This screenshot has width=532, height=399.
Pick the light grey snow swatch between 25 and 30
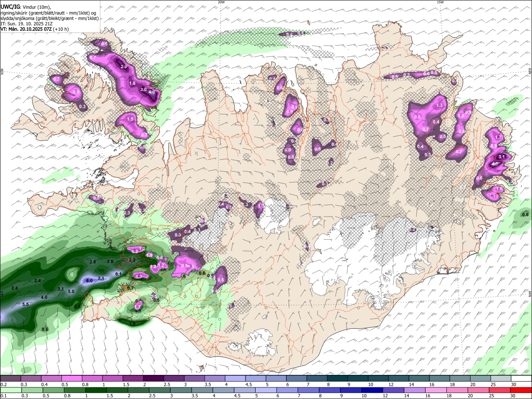click(501, 379)
